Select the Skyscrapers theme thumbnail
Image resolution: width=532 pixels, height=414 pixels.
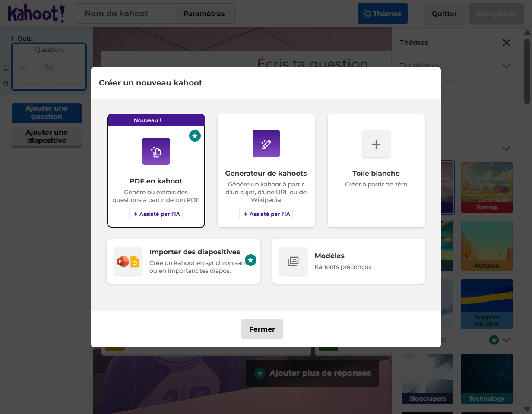[427, 379]
